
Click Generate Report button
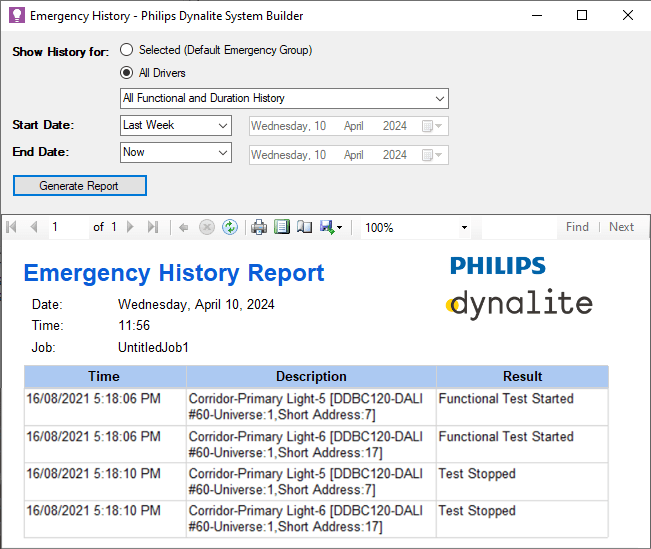80,185
